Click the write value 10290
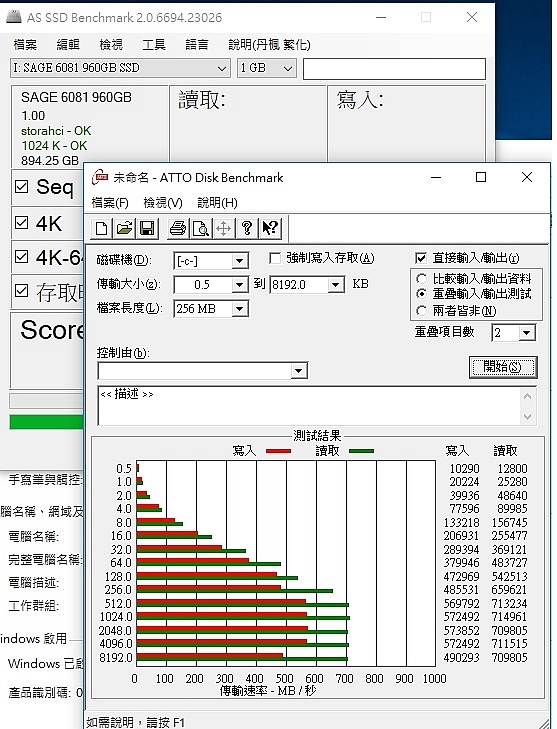Image resolution: width=557 pixels, height=729 pixels. 464,469
